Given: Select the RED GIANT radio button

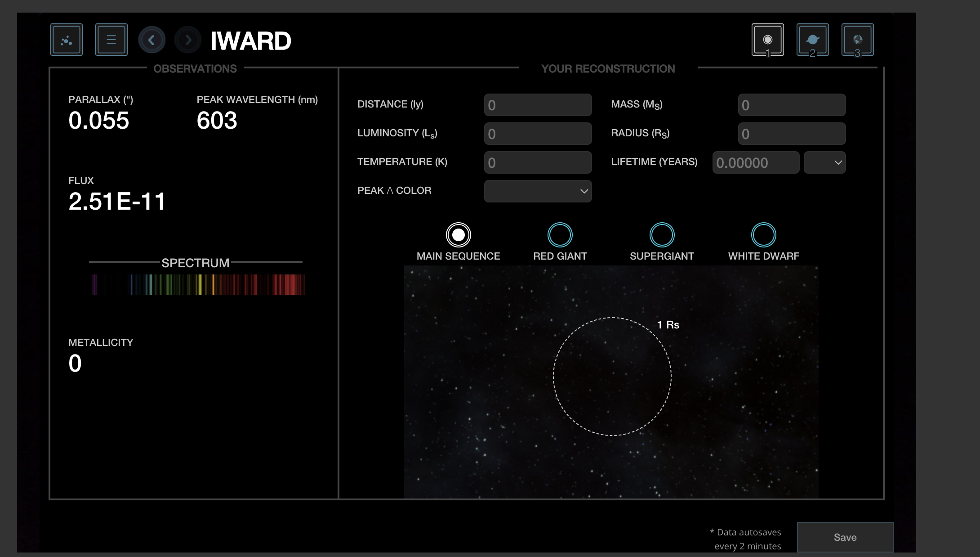Looking at the screenshot, I should [x=560, y=234].
